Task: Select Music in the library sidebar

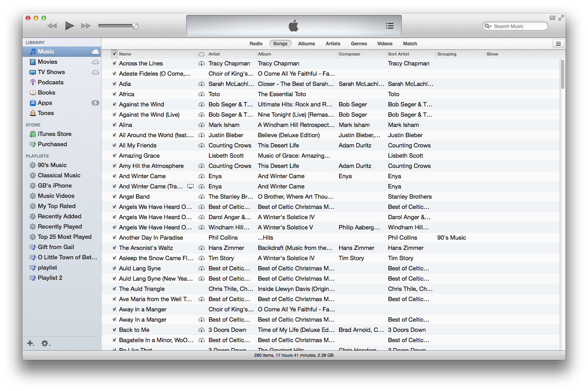Action: 62,52
